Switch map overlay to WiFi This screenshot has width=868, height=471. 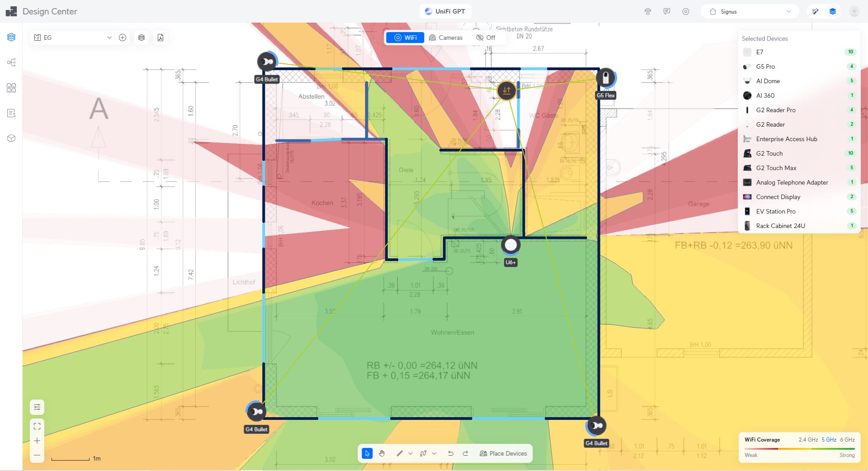click(x=405, y=38)
